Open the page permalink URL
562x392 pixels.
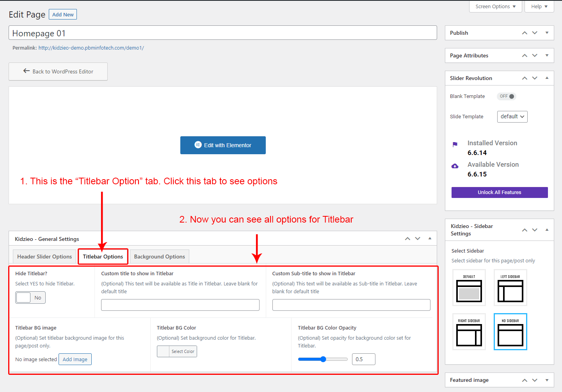[91, 48]
